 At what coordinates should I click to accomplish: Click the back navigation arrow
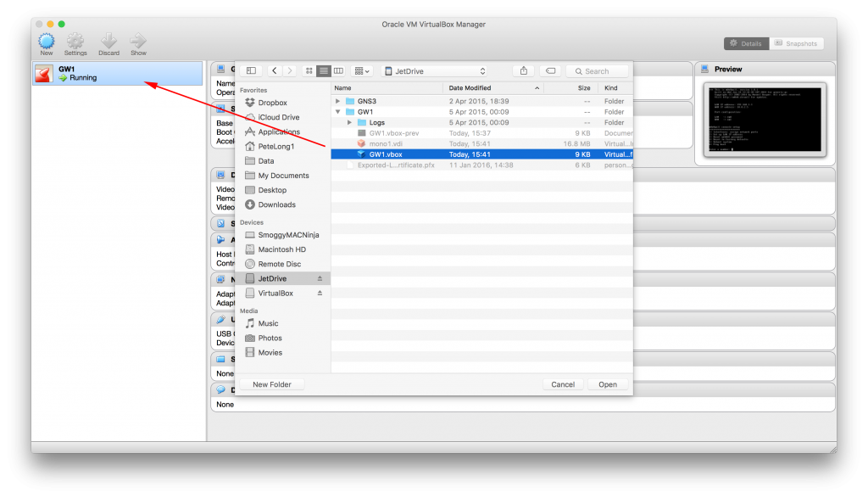click(x=273, y=70)
